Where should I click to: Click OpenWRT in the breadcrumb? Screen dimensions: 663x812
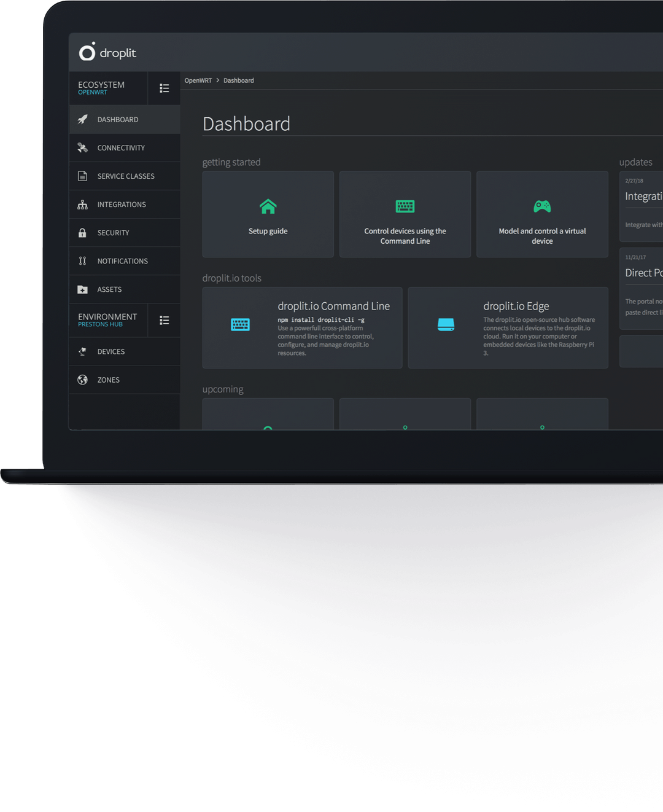(x=198, y=80)
